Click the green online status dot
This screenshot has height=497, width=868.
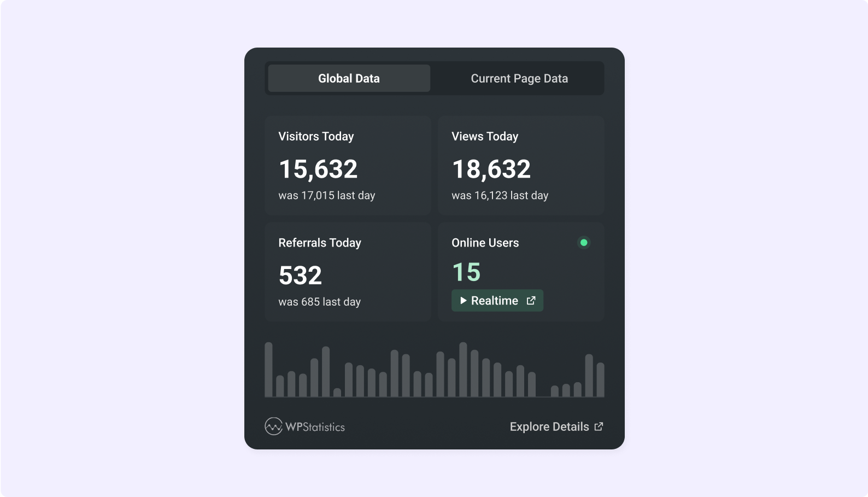(x=584, y=242)
